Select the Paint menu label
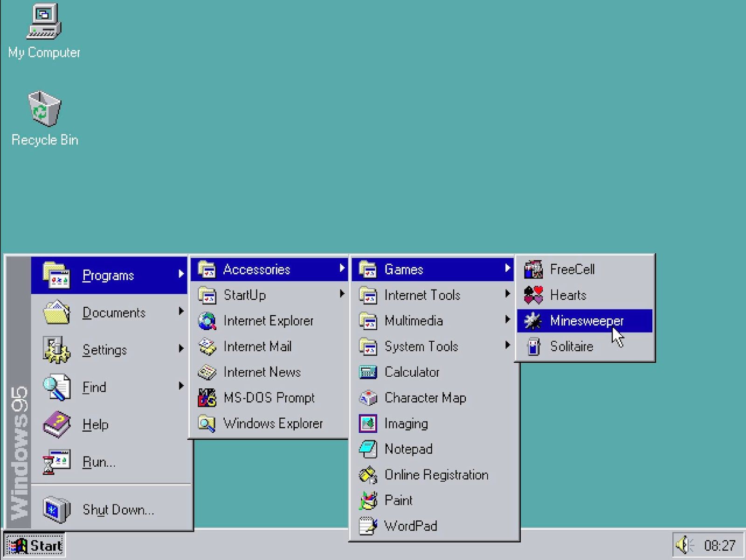 point(398,500)
